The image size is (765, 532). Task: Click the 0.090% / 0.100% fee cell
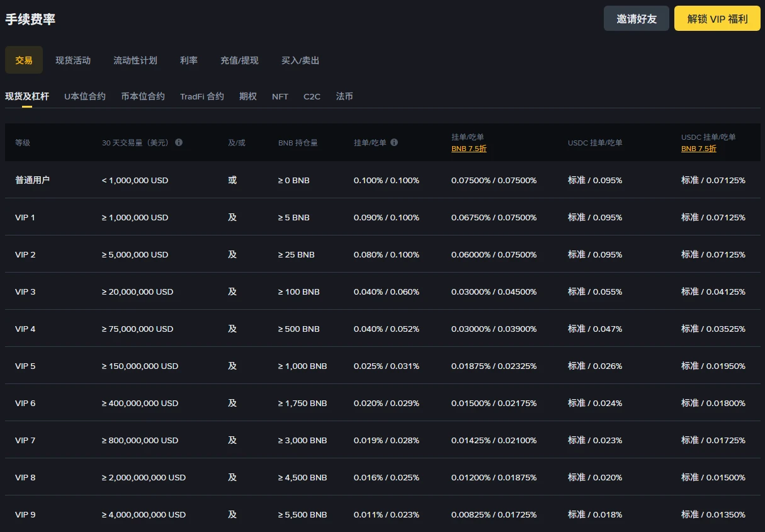pyautogui.click(x=387, y=217)
